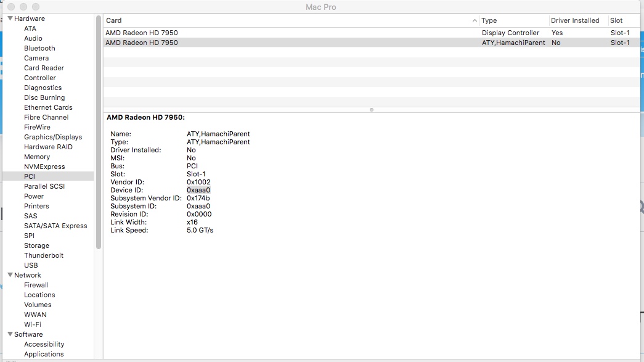Click the highlighted Device ID value 0xaaa0
The width and height of the screenshot is (644, 362).
[x=198, y=190]
